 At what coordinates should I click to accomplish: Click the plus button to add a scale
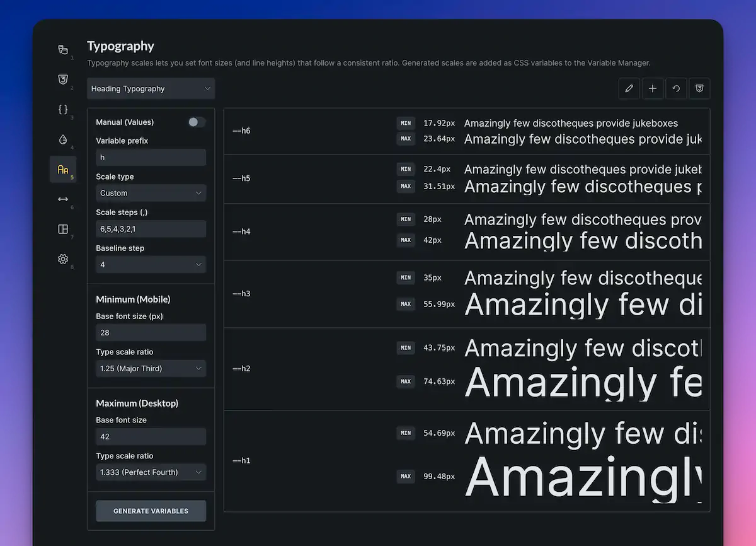653,88
